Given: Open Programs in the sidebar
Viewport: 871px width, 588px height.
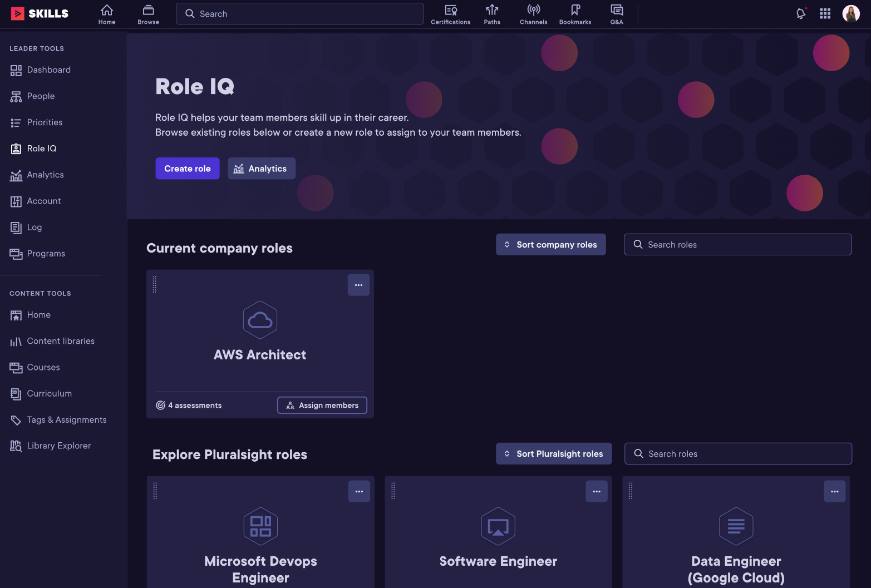Looking at the screenshot, I should 37,254.
